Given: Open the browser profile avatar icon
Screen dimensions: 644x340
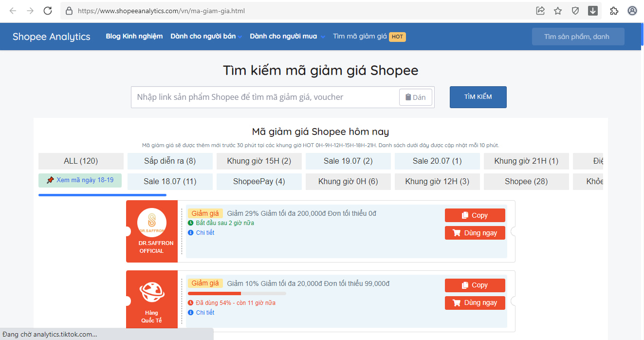Looking at the screenshot, I should pyautogui.click(x=632, y=11).
